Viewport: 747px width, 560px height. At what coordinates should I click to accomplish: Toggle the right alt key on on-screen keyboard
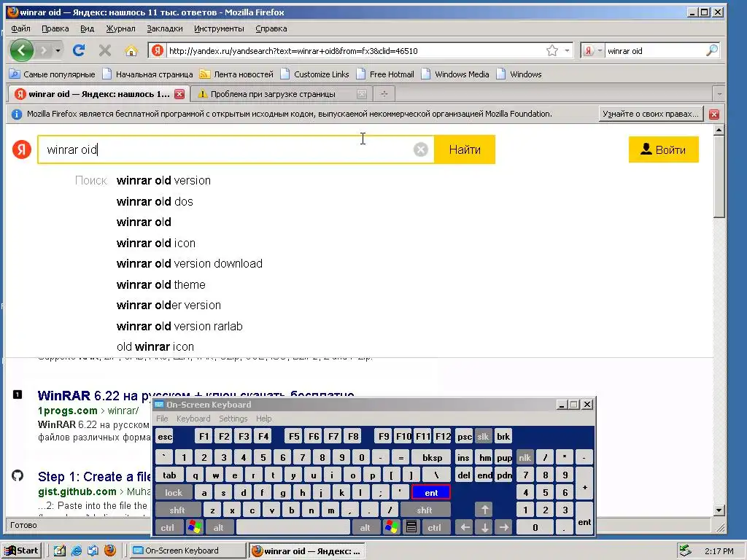(x=365, y=528)
